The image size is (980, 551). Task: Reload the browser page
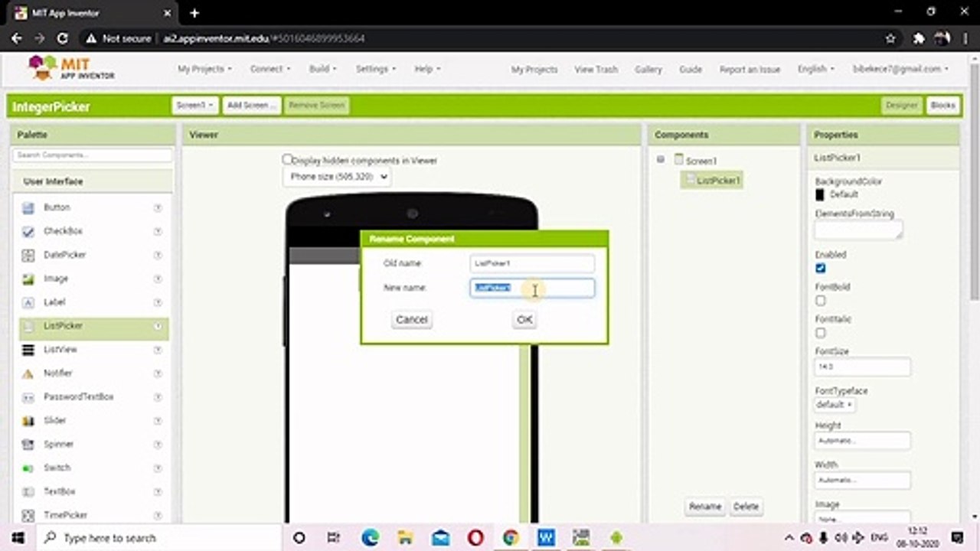63,37
